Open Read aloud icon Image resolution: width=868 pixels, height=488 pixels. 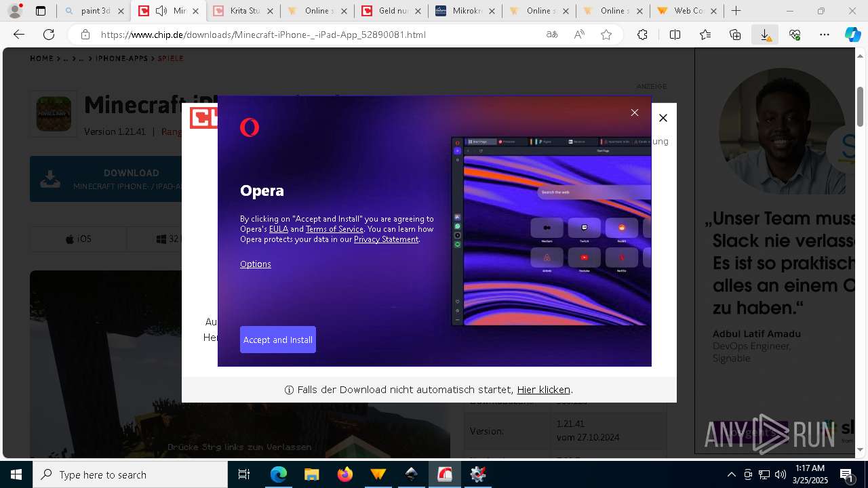click(579, 35)
